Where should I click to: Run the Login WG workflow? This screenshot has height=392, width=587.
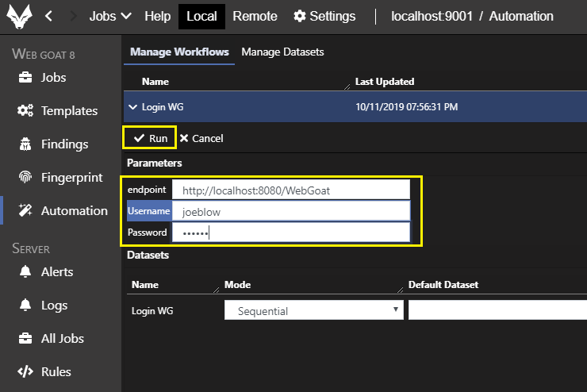point(150,138)
